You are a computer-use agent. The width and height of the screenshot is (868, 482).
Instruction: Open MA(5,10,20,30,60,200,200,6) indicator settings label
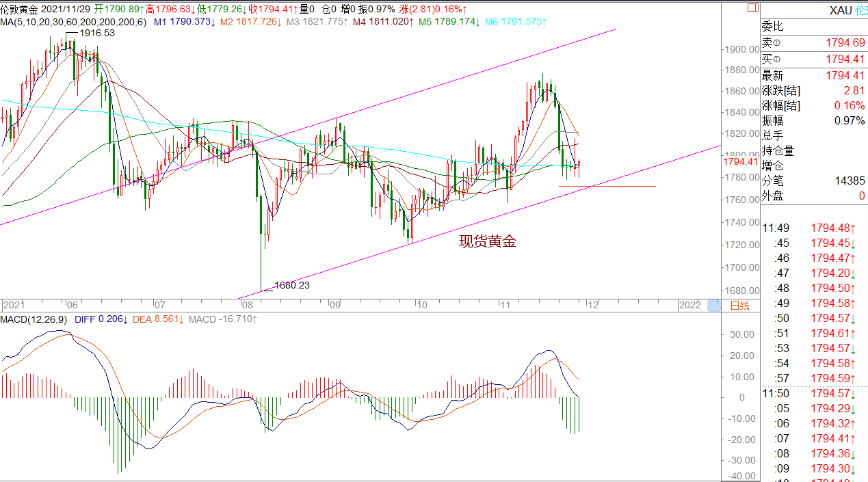[73, 22]
